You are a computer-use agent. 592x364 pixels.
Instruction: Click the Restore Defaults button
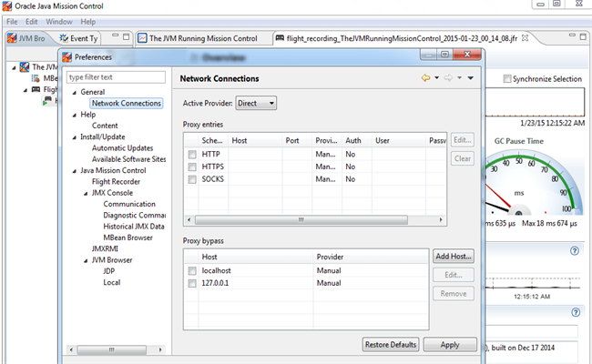pyautogui.click(x=391, y=345)
